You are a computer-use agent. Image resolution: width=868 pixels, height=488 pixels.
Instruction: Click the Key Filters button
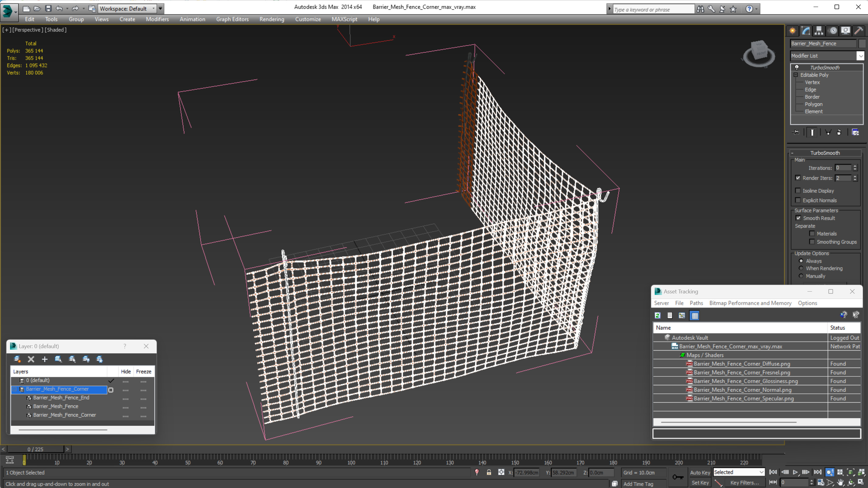[x=744, y=483]
